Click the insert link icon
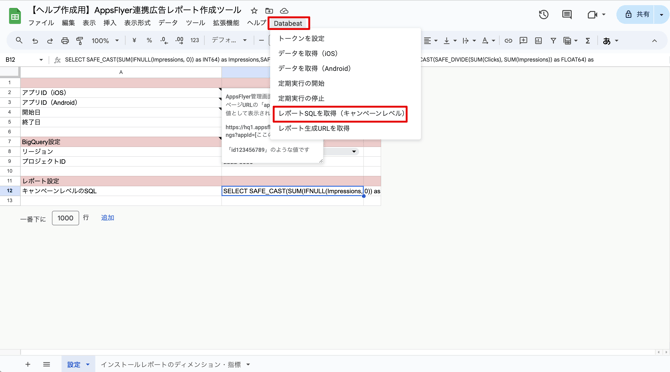 [508, 41]
